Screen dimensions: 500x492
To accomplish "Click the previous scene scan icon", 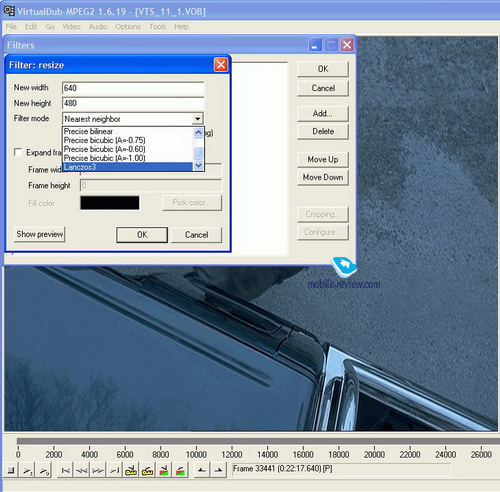I will (x=164, y=470).
